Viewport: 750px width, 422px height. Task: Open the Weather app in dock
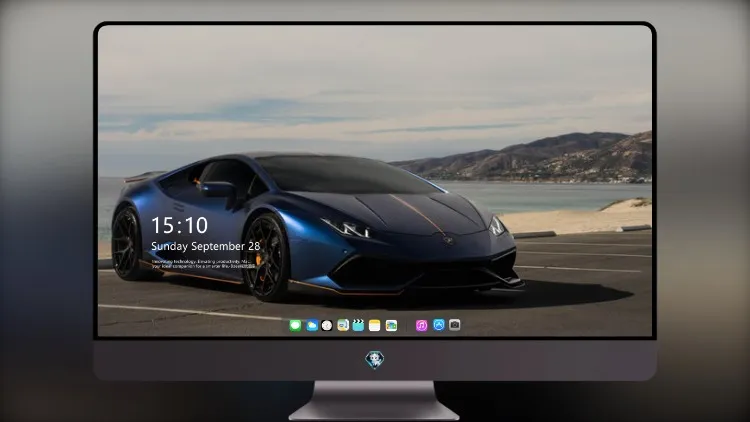(311, 326)
